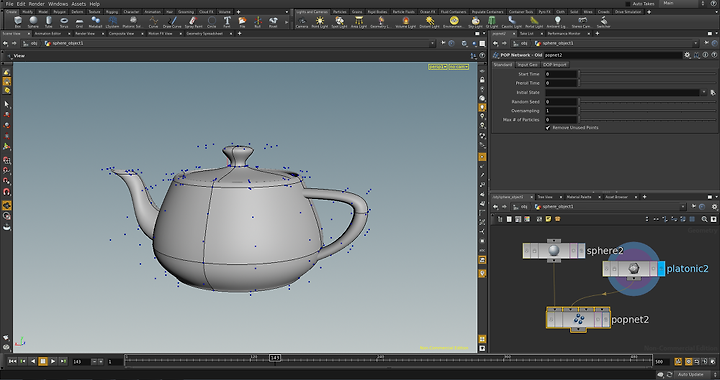720x380 pixels.
Task: Open the File menu
Action: [9, 4]
